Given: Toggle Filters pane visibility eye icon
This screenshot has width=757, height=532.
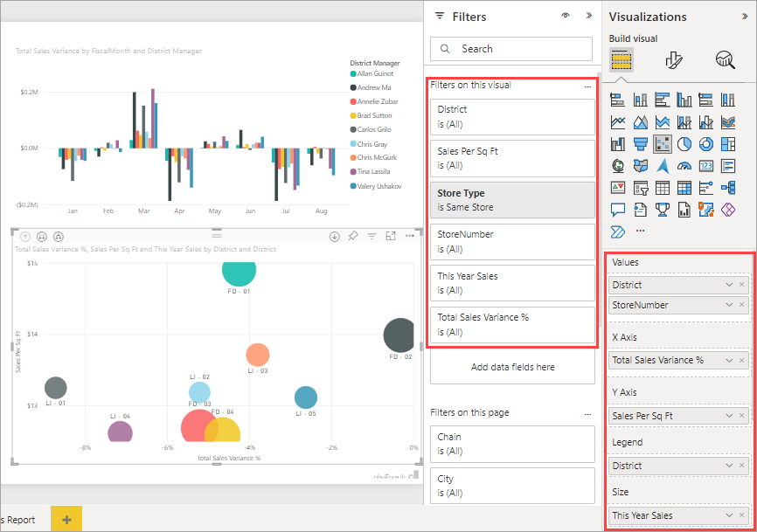Looking at the screenshot, I should [566, 16].
